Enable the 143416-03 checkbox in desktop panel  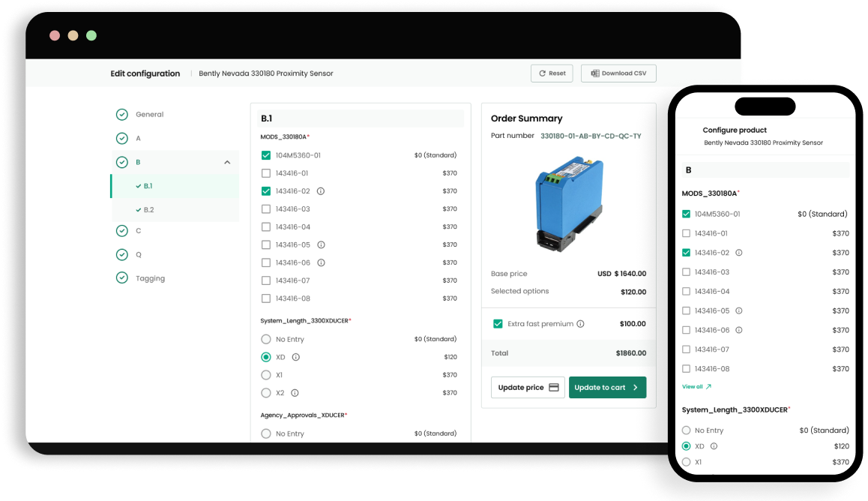pos(266,209)
